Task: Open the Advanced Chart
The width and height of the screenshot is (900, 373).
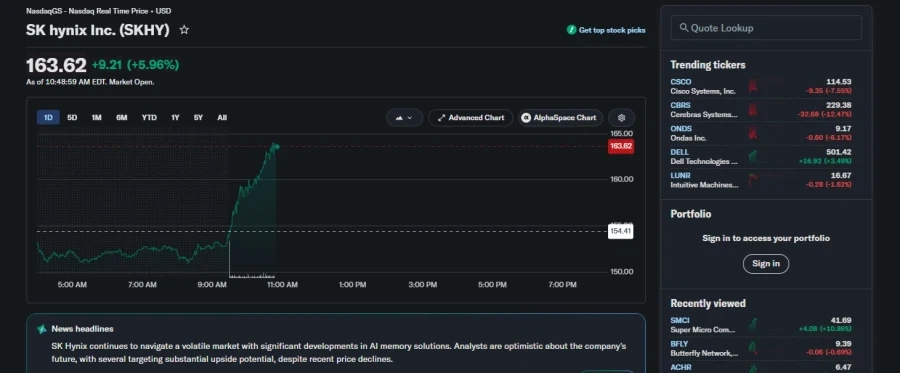Action: [x=471, y=118]
